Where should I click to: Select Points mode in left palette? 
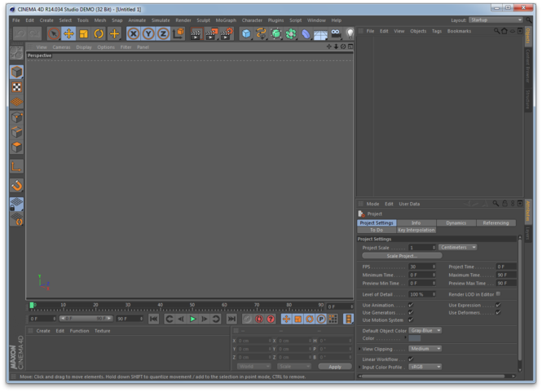(16, 117)
